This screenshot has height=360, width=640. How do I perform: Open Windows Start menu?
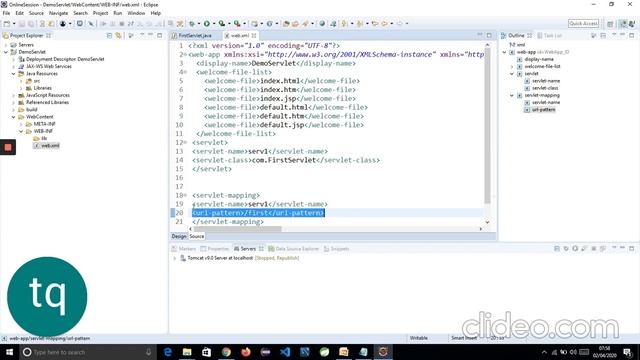9,352
